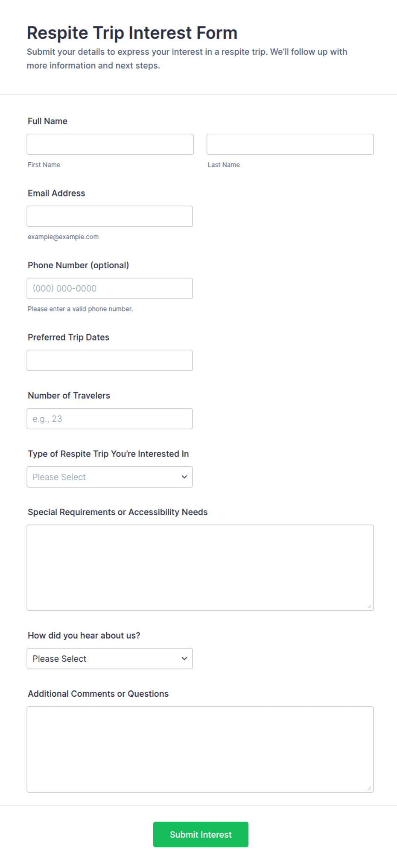The image size is (397, 868).
Task: Click the Number of Travelers label
Action: click(x=69, y=396)
